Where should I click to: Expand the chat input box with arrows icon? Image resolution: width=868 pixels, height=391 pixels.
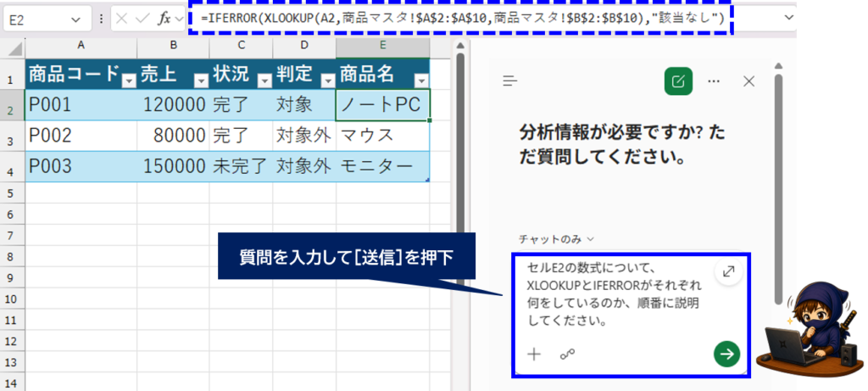[728, 271]
